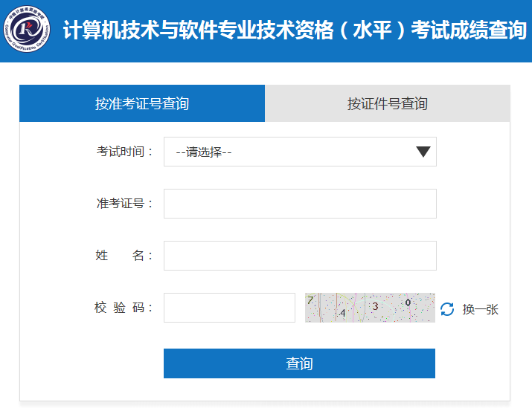Focus the 姓名 text field
This screenshot has width=532, height=414.
click(x=300, y=256)
